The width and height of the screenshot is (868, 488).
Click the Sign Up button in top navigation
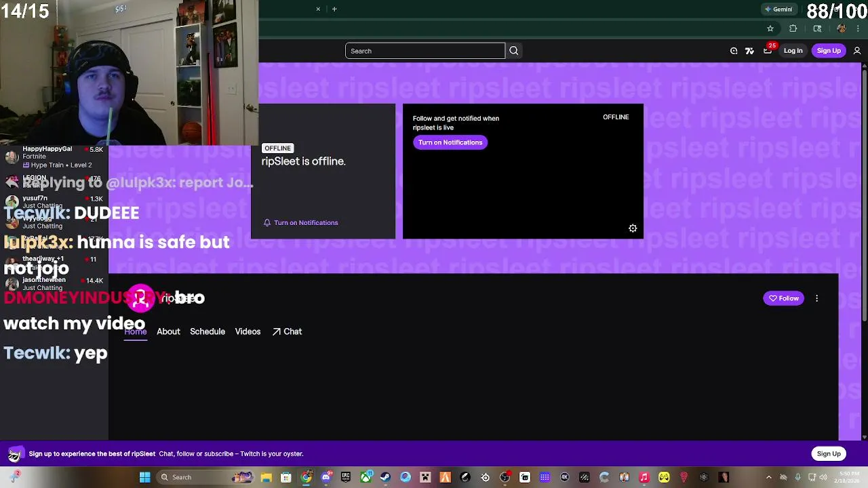coord(829,51)
